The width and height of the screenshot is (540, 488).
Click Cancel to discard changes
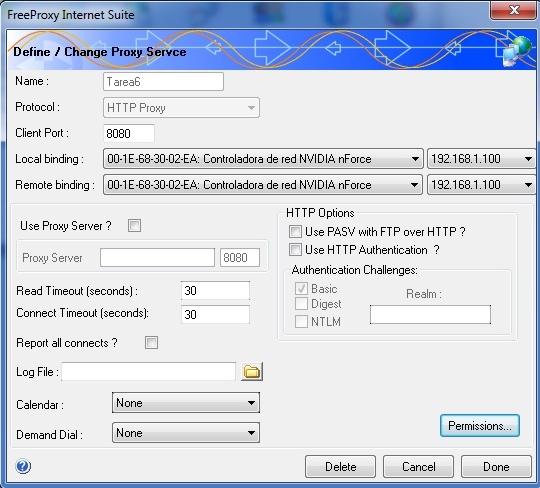tap(418, 467)
